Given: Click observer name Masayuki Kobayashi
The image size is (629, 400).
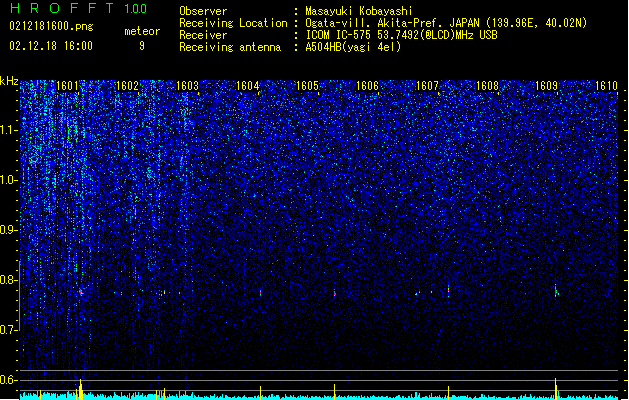Looking at the screenshot, I should tap(359, 11).
